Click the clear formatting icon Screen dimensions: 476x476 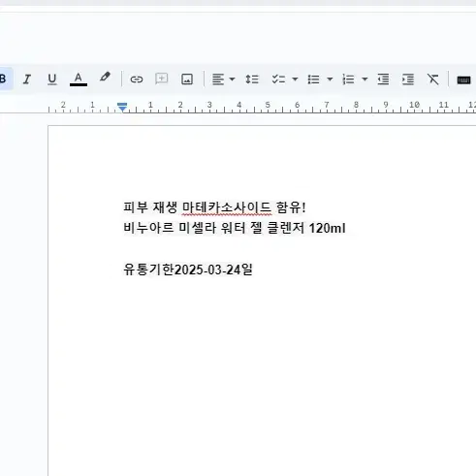(x=433, y=79)
